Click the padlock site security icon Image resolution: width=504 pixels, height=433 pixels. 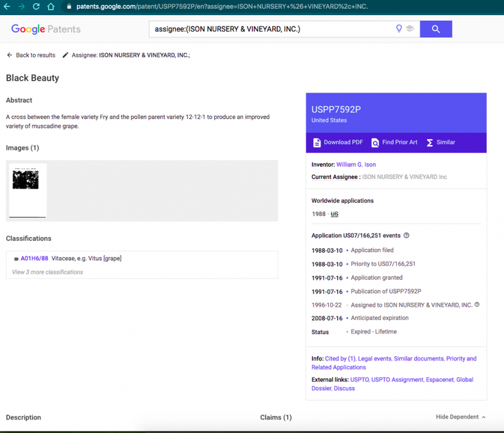point(69,6)
